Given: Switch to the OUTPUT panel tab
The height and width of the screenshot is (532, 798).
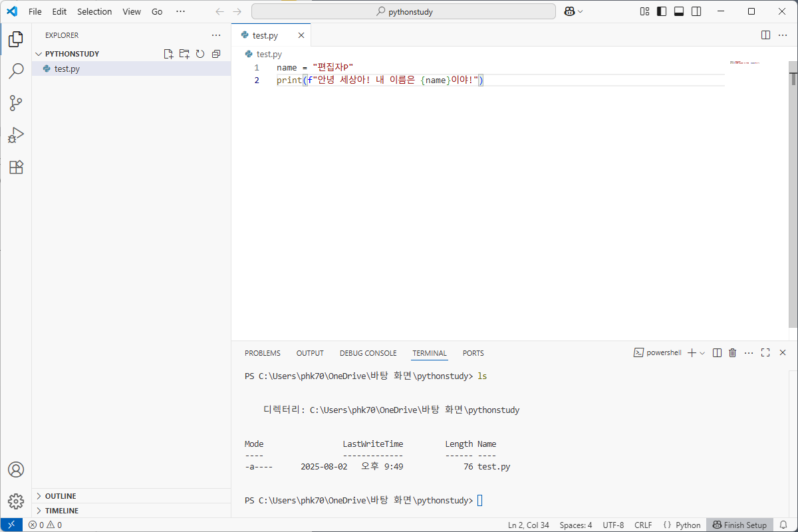Looking at the screenshot, I should coord(310,353).
